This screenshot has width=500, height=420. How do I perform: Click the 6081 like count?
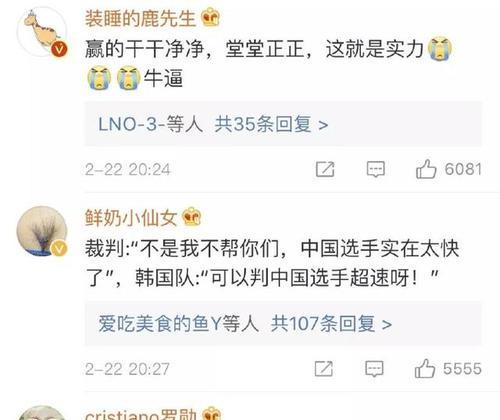(x=463, y=169)
